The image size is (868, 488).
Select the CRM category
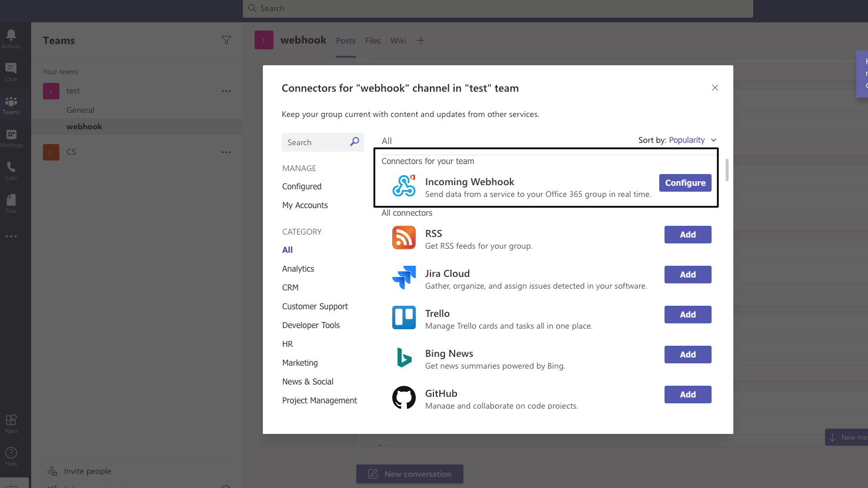[291, 288]
